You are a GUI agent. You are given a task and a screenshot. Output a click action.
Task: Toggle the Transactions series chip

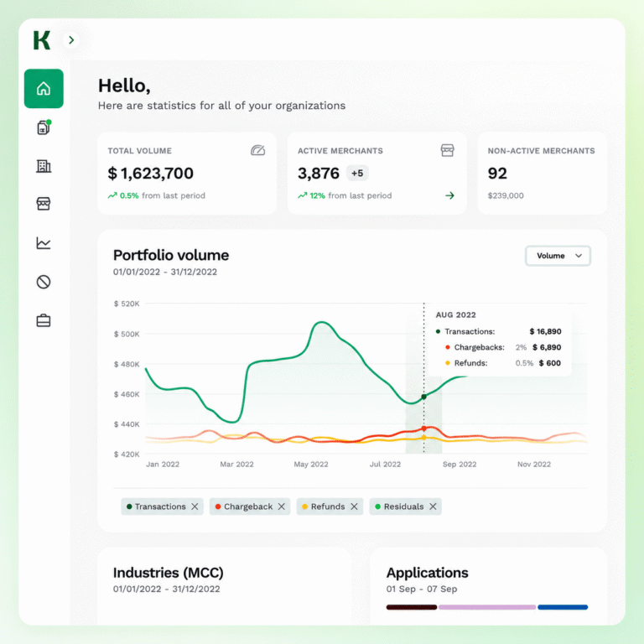pyautogui.click(x=162, y=506)
